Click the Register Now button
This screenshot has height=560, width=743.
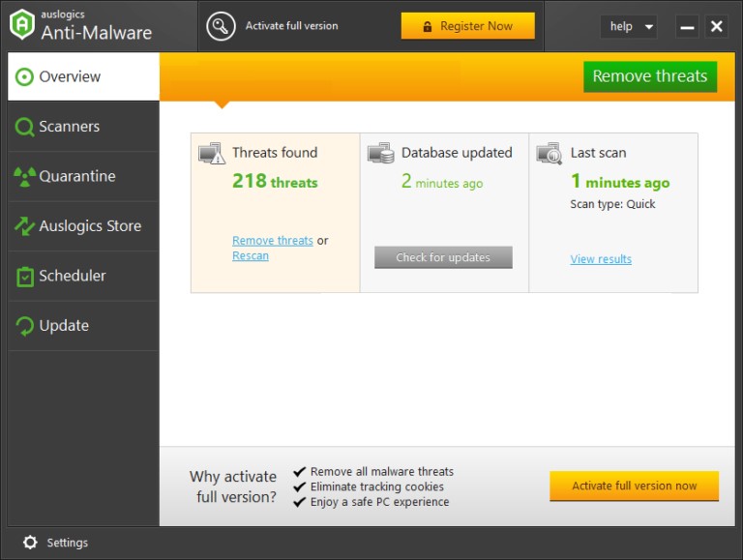[467, 26]
